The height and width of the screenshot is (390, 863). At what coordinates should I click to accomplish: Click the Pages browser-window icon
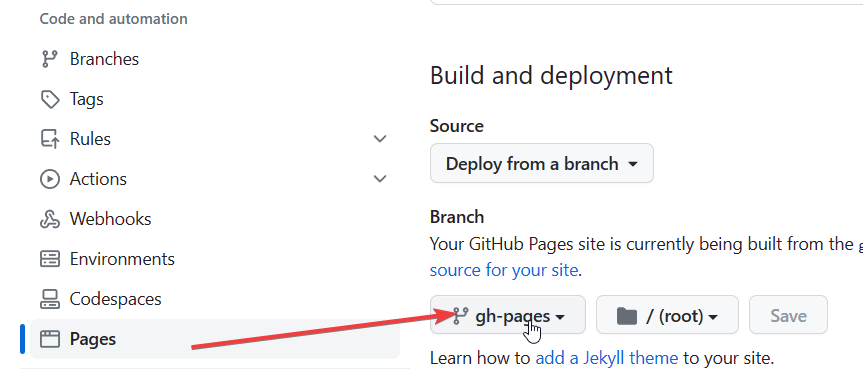click(50, 339)
